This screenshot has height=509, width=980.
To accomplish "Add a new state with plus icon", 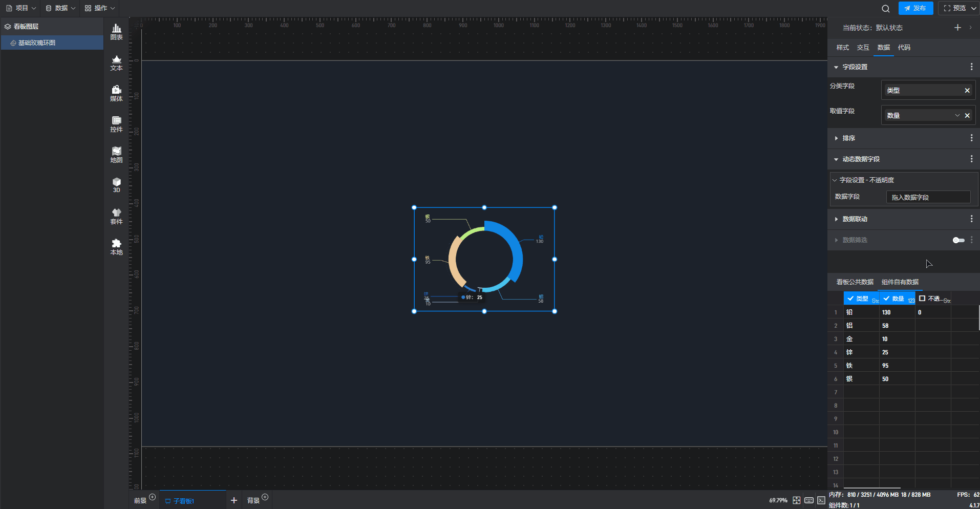I will pyautogui.click(x=957, y=28).
